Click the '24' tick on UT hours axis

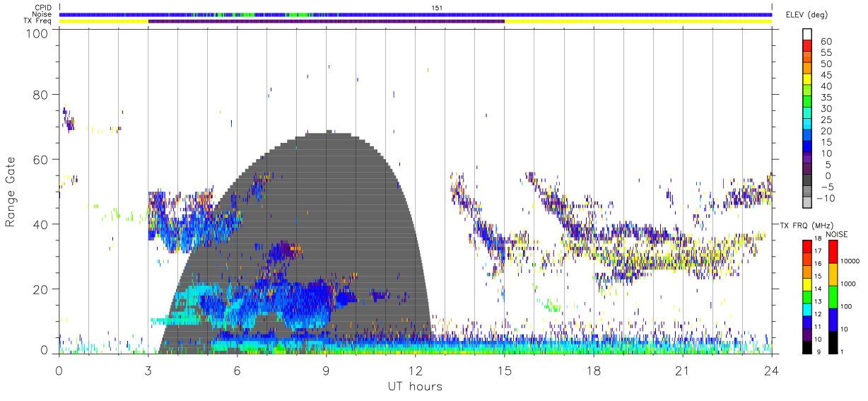[x=772, y=371]
